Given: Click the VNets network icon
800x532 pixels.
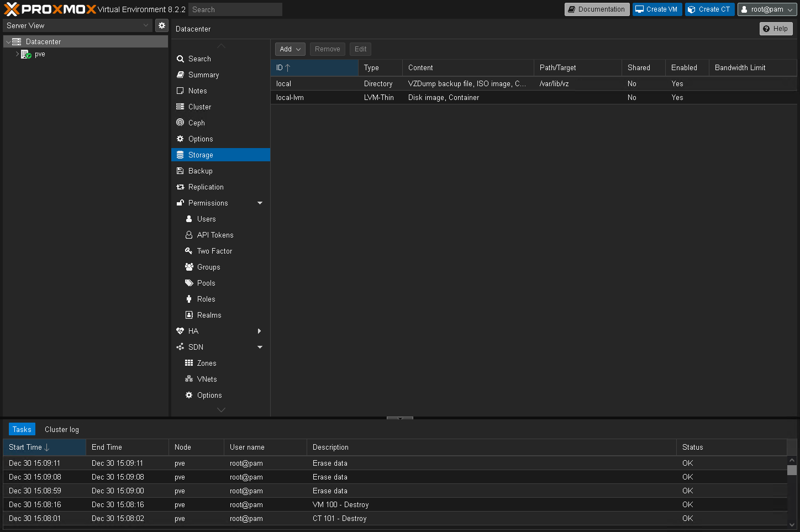Looking at the screenshot, I should 189,379.
